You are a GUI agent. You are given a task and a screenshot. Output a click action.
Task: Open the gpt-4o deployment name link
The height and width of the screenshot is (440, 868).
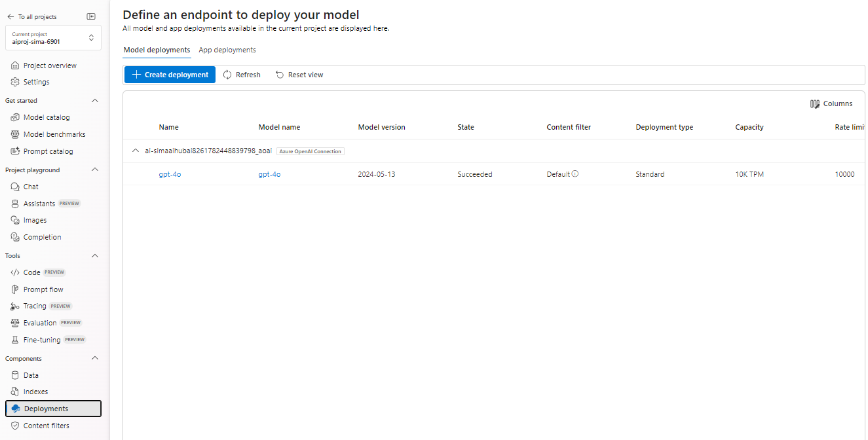pyautogui.click(x=170, y=174)
